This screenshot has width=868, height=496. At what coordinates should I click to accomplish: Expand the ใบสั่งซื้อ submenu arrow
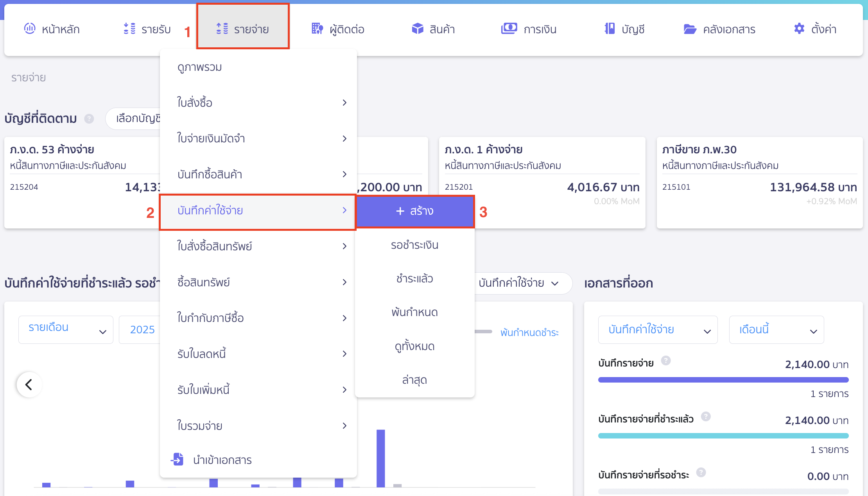[x=344, y=102]
